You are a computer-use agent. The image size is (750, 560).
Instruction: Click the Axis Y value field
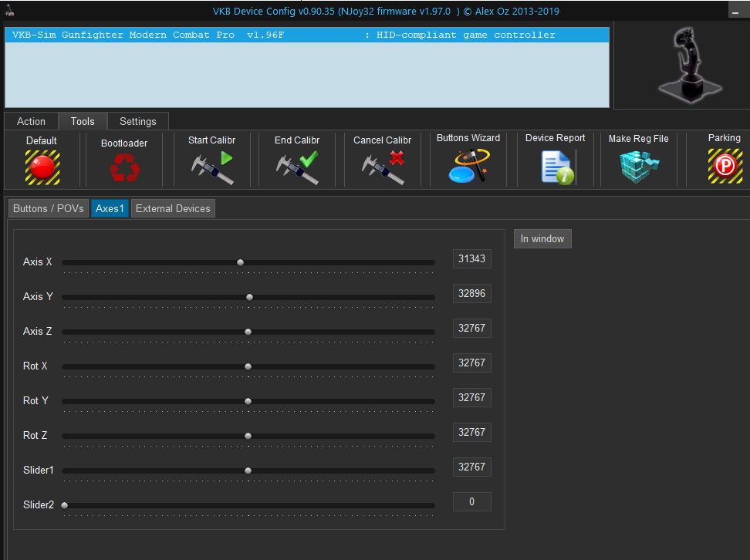471,294
